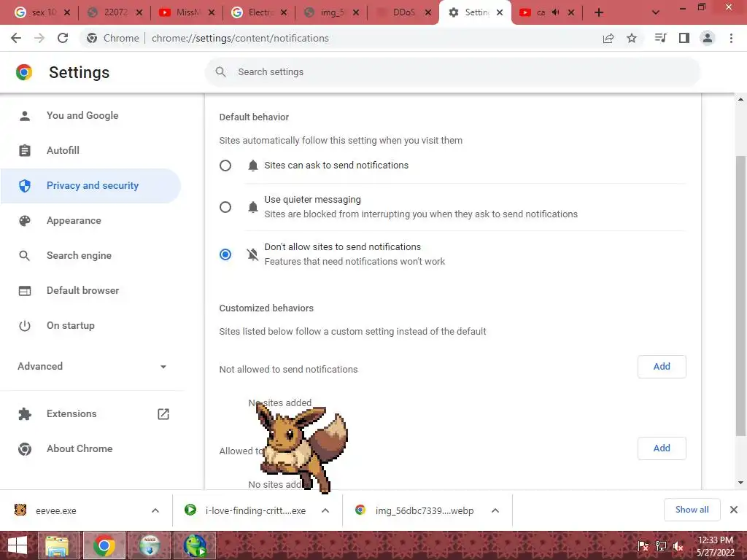This screenshot has height=560, width=747.
Task: Click the scrollbar down arrow
Action: point(740,483)
